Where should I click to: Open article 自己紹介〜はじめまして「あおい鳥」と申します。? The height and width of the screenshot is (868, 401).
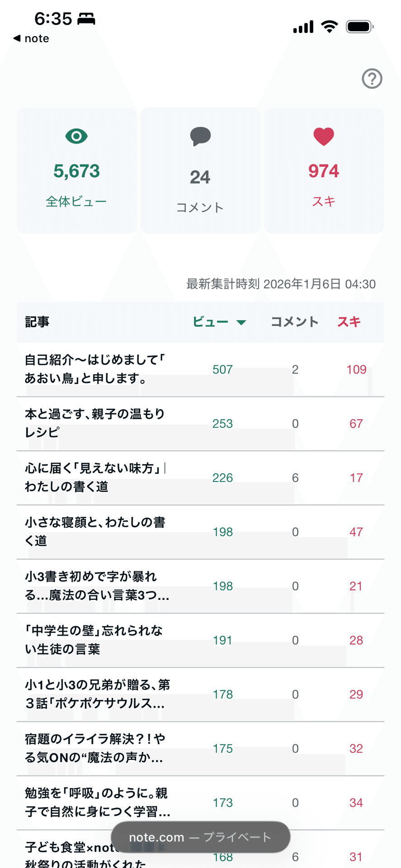[94, 369]
